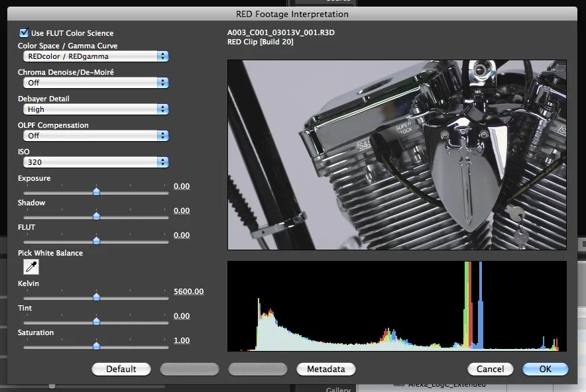Change the ISO 320 dropdown
This screenshot has height=392, width=586.
(95, 162)
